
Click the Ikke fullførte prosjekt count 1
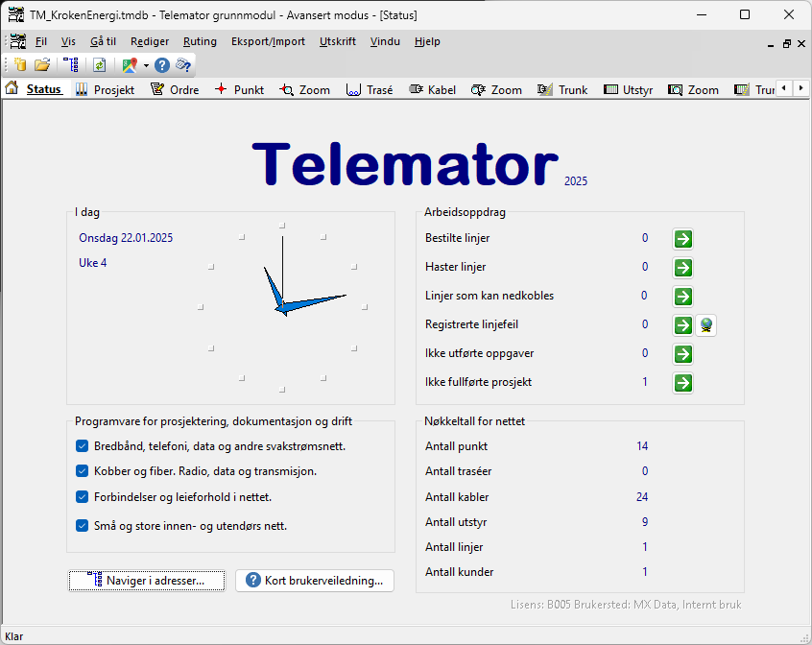(x=645, y=382)
